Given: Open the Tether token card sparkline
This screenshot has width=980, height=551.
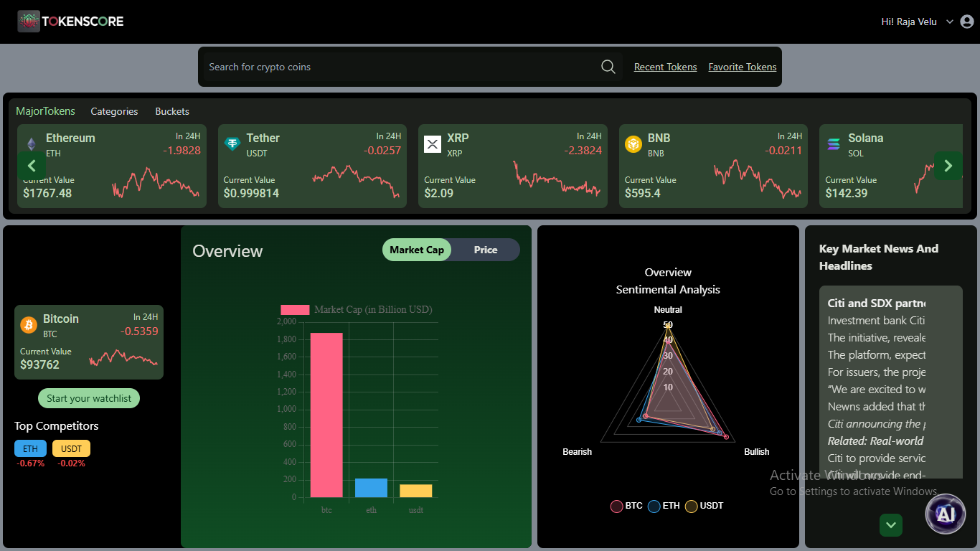Looking at the screenshot, I should pos(356,181).
